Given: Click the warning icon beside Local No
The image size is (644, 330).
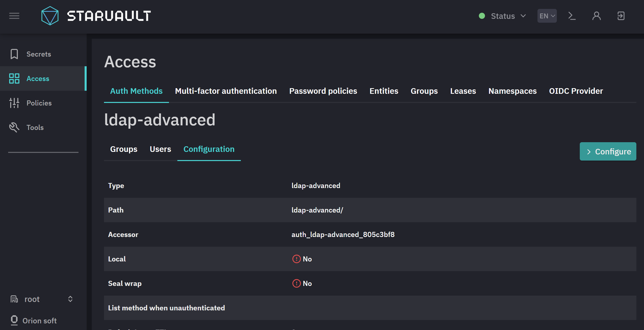Looking at the screenshot, I should pyautogui.click(x=296, y=259).
